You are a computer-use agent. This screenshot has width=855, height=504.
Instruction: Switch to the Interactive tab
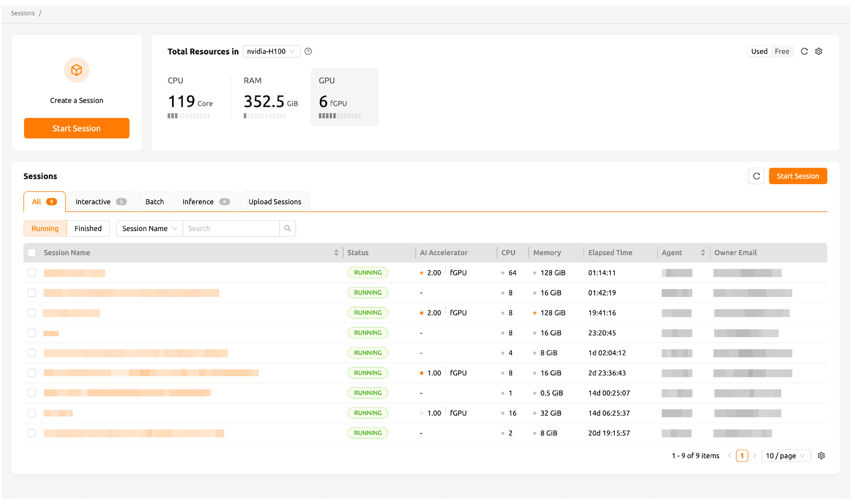click(100, 202)
